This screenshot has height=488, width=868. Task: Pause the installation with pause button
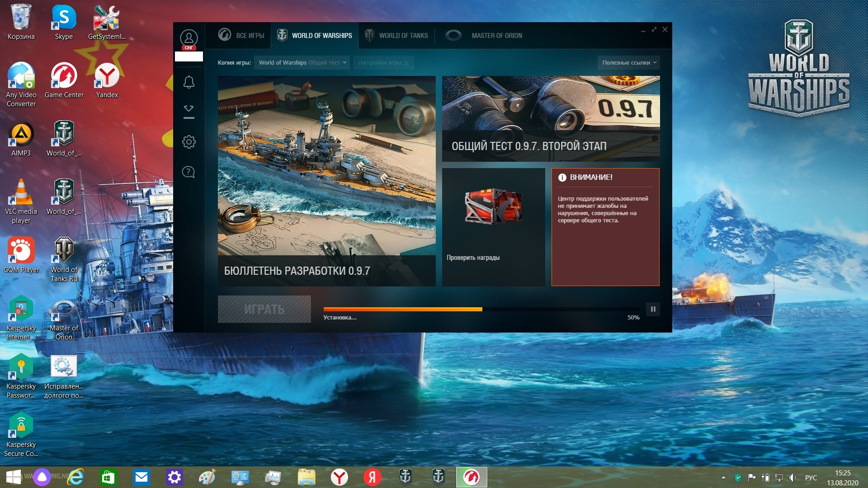(653, 309)
